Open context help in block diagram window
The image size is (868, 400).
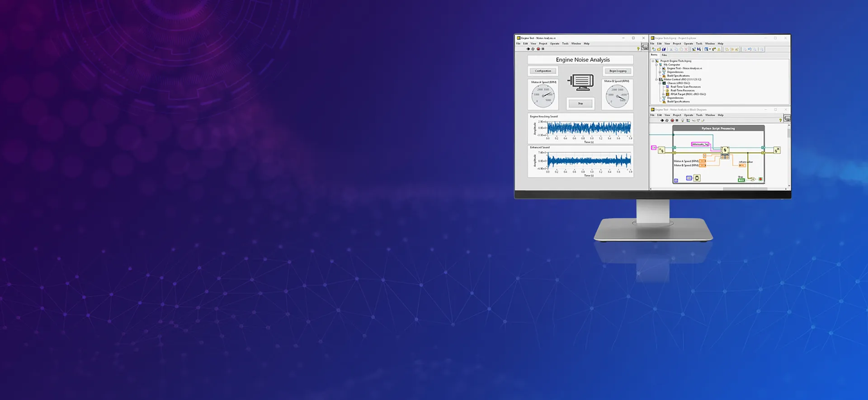(x=780, y=120)
